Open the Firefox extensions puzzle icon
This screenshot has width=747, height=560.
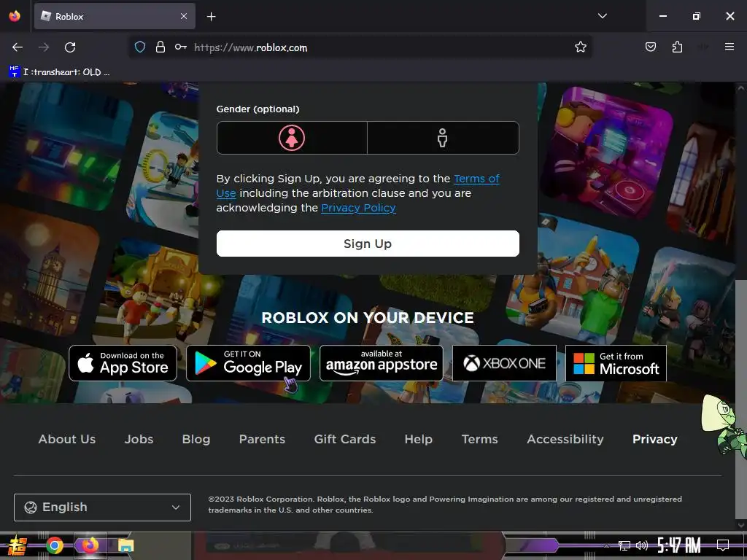(677, 47)
